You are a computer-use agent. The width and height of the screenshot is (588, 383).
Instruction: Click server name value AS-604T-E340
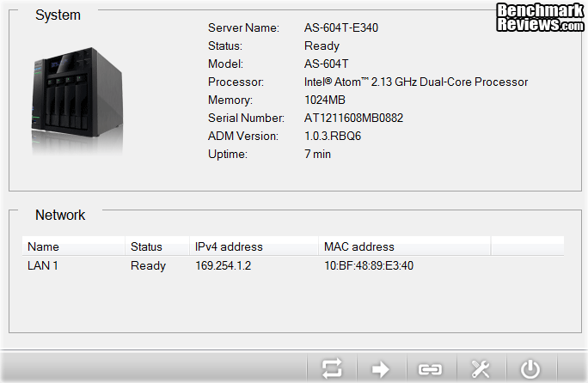[341, 27]
